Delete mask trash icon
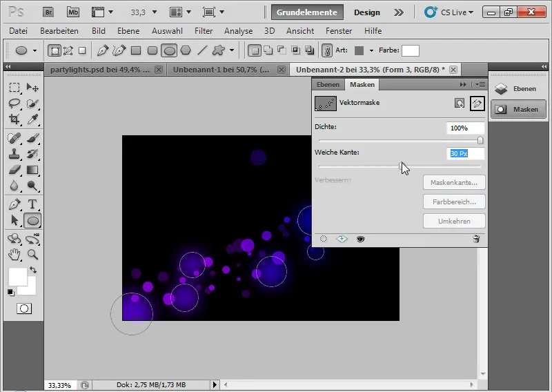 pyautogui.click(x=476, y=239)
